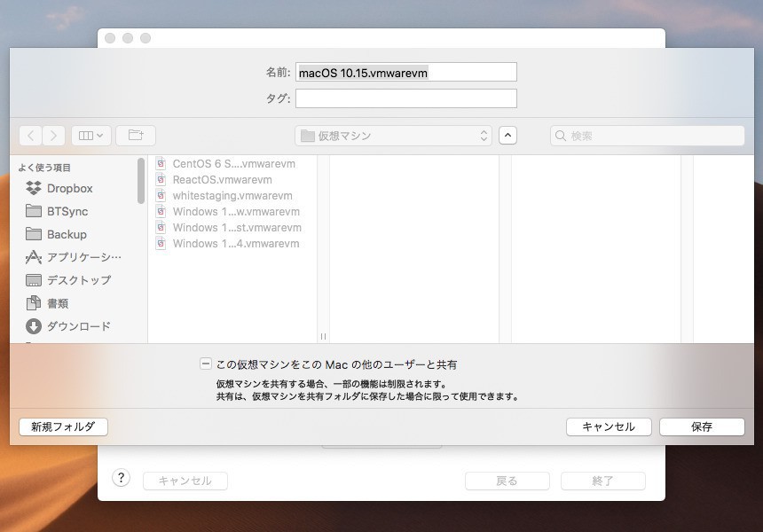Select whitestaging.vmwarevm file
The image size is (763, 532).
232,195
